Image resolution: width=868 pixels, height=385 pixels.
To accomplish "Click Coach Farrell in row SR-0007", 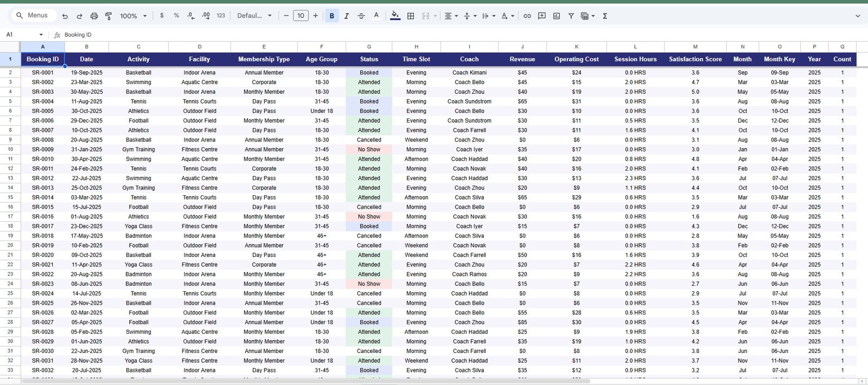I will click(469, 130).
